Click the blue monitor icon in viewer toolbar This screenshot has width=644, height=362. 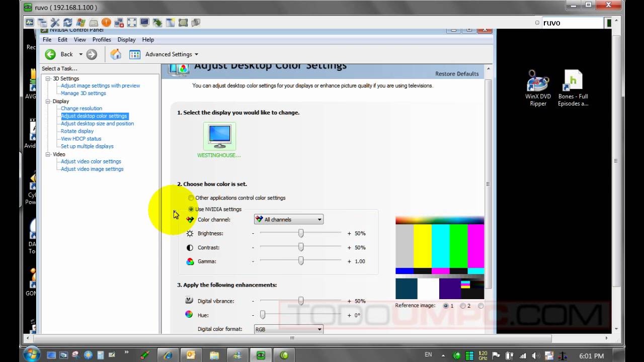pyautogui.click(x=145, y=23)
